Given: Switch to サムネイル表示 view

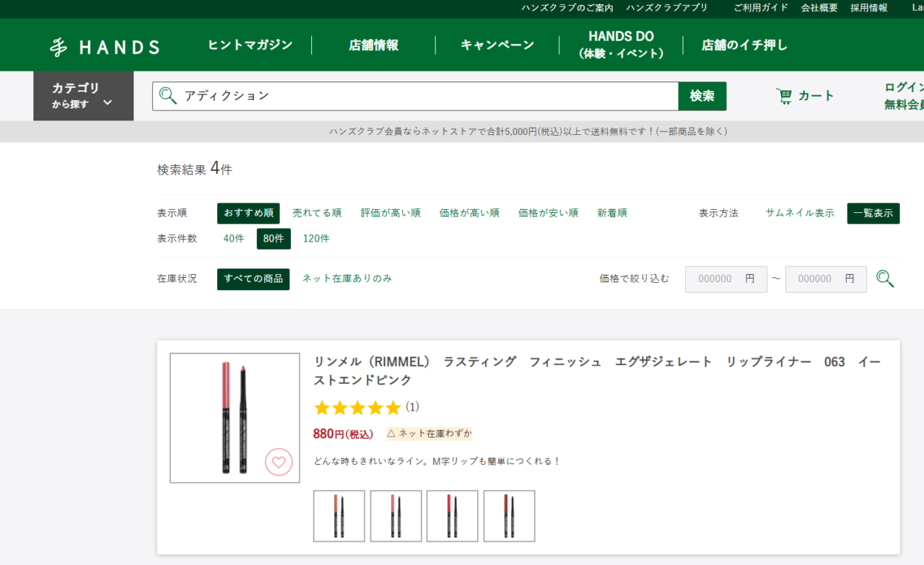Looking at the screenshot, I should (x=800, y=214).
